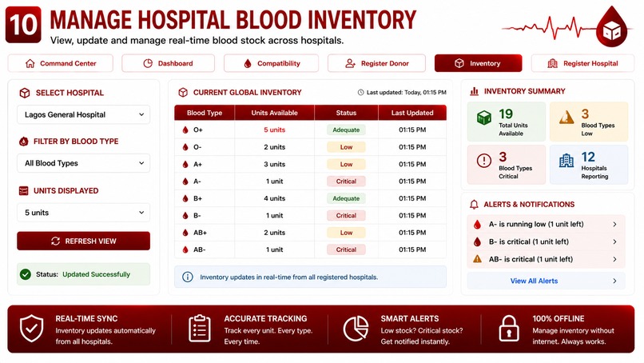The width and height of the screenshot is (644, 363).
Task: Click the Status column header
Action: (x=346, y=113)
